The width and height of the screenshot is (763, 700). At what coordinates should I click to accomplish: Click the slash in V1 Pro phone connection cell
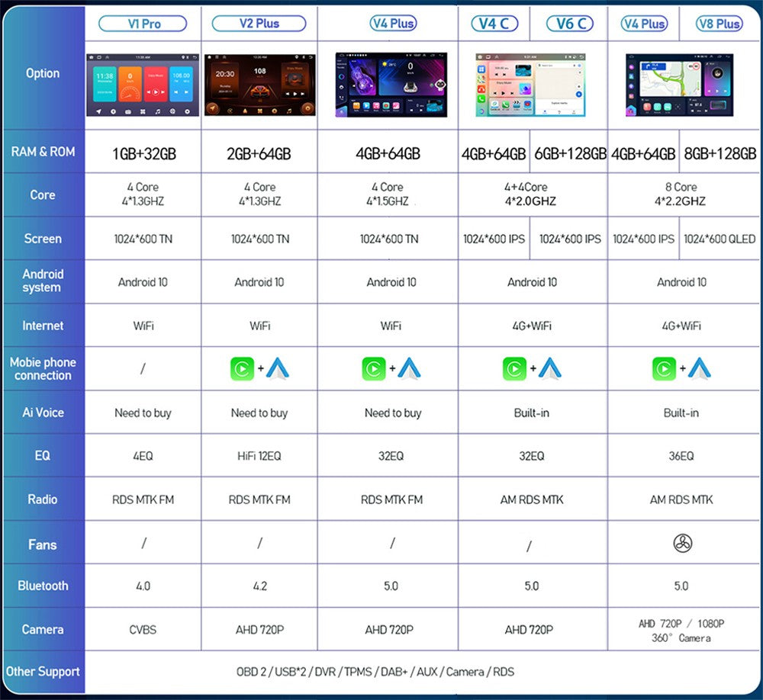click(x=143, y=369)
